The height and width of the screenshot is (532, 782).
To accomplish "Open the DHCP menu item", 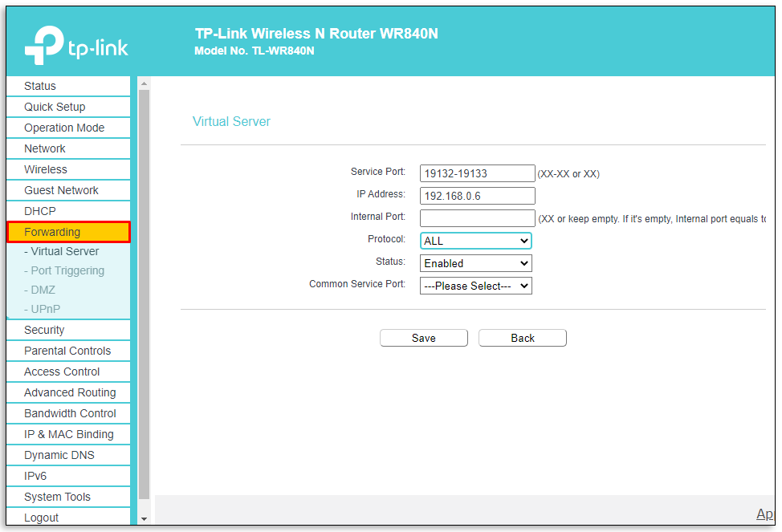I will [x=68, y=211].
